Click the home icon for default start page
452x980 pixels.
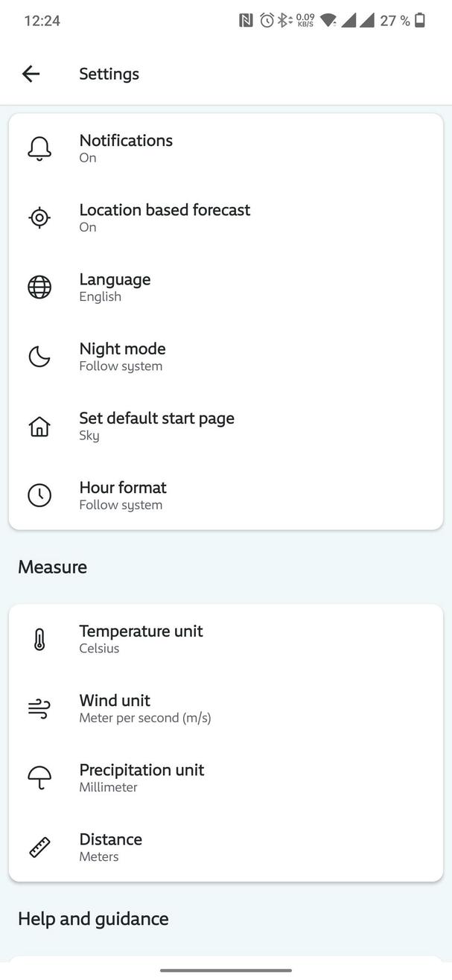coord(39,425)
